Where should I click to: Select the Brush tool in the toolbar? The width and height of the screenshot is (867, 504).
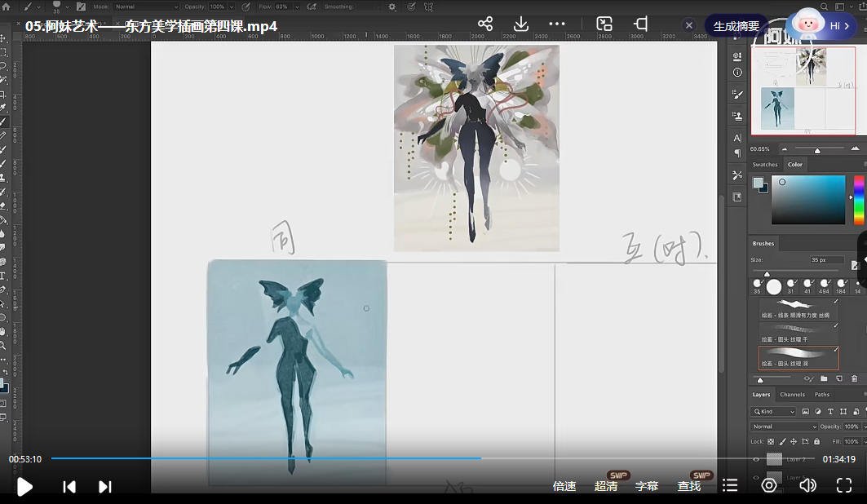(x=7, y=120)
